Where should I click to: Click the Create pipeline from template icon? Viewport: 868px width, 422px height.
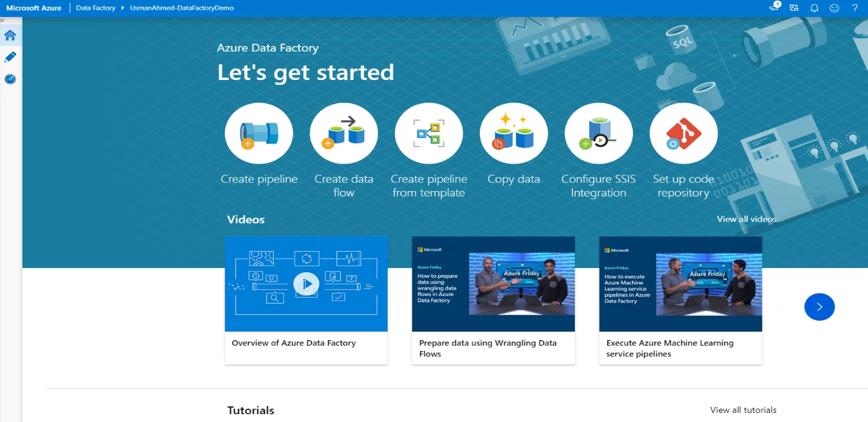[x=429, y=133]
